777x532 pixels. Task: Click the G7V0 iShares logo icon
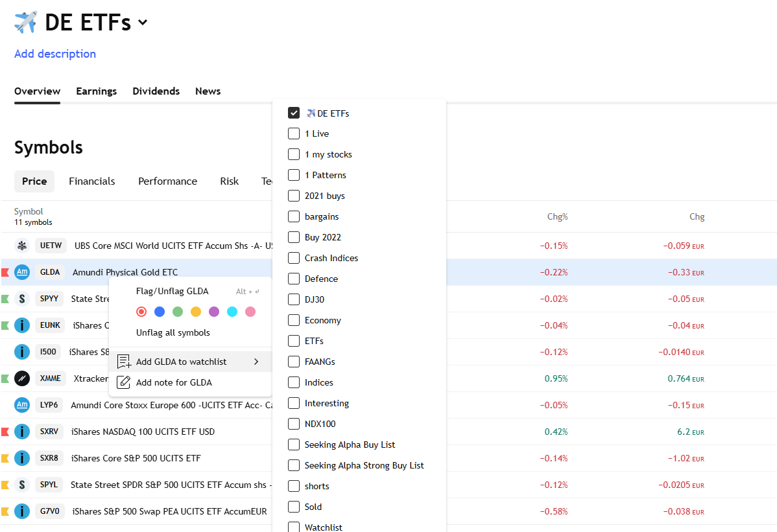point(22,511)
